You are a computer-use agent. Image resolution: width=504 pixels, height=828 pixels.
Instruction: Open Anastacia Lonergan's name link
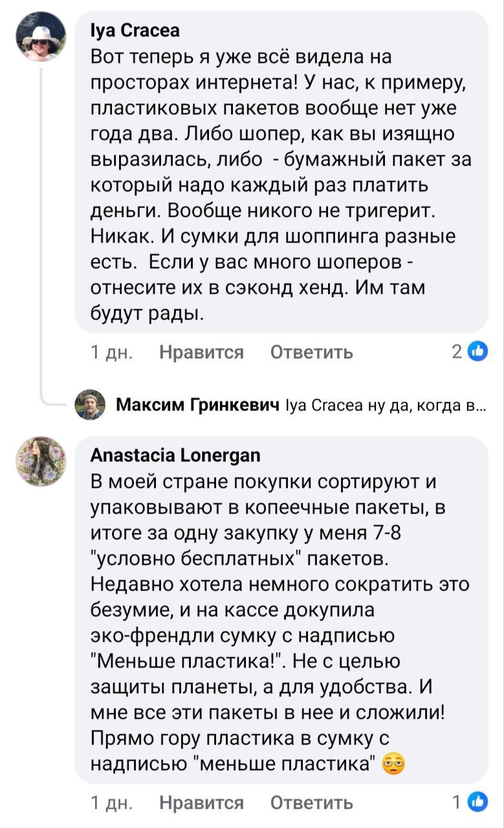176,455
